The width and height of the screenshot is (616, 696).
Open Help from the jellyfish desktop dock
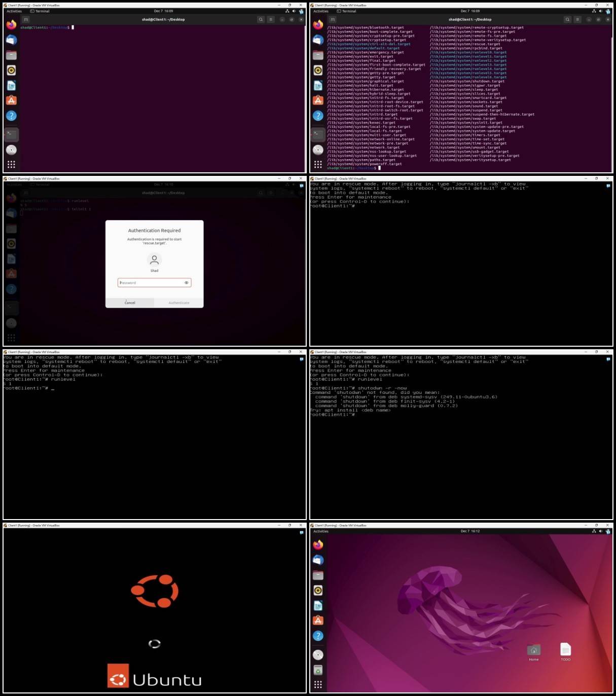tap(318, 636)
